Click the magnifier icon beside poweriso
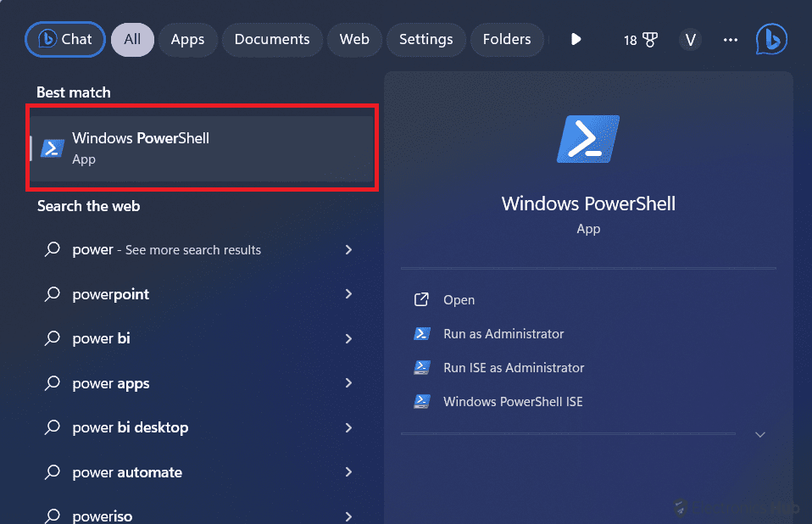Screen dimensions: 812x524 click(x=52, y=515)
